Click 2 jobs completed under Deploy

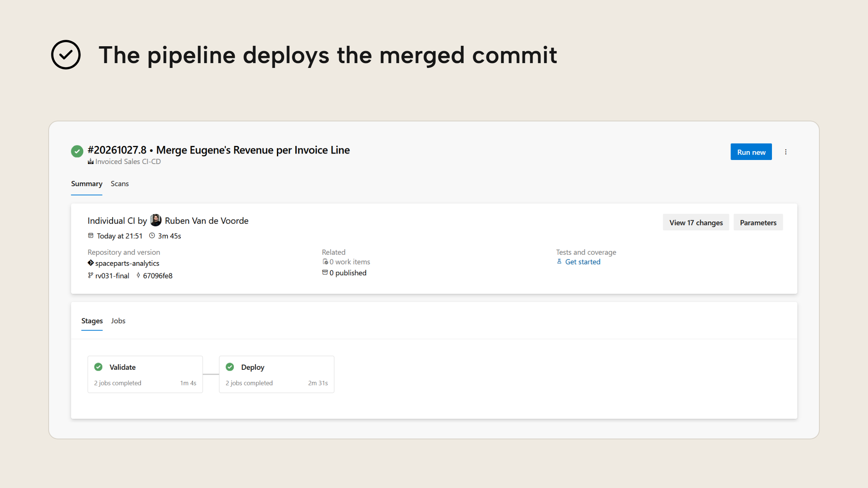click(249, 383)
